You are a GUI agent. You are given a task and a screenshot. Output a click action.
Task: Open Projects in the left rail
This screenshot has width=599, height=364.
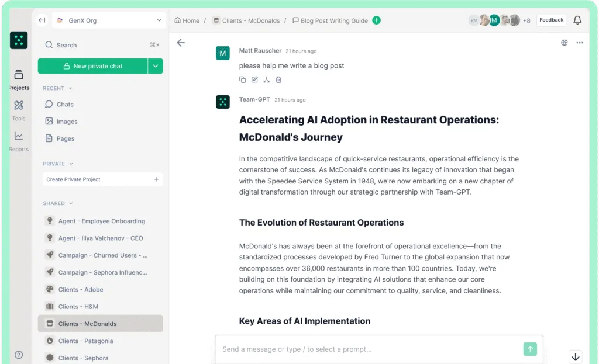point(19,80)
